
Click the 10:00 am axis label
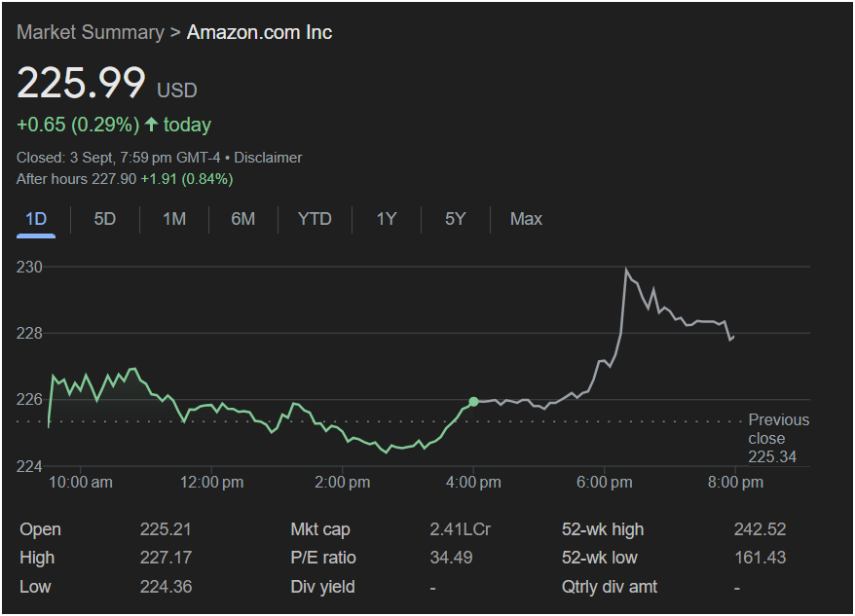coord(81,483)
